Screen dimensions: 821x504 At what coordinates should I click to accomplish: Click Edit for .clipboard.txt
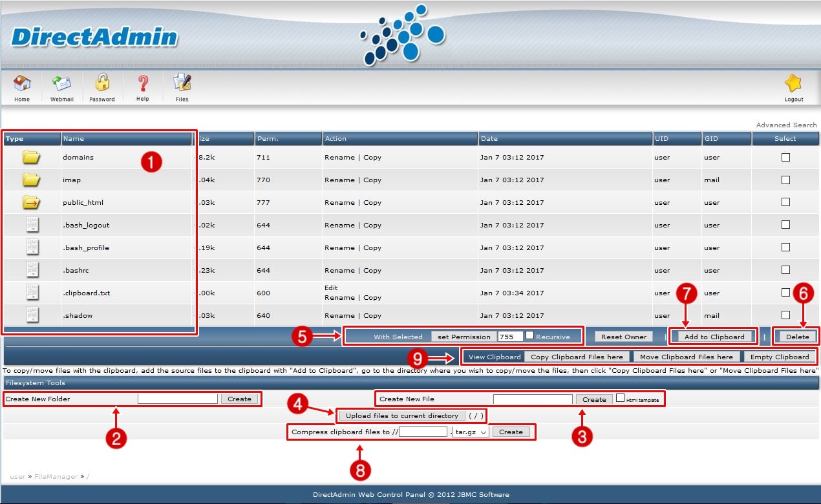(331, 288)
